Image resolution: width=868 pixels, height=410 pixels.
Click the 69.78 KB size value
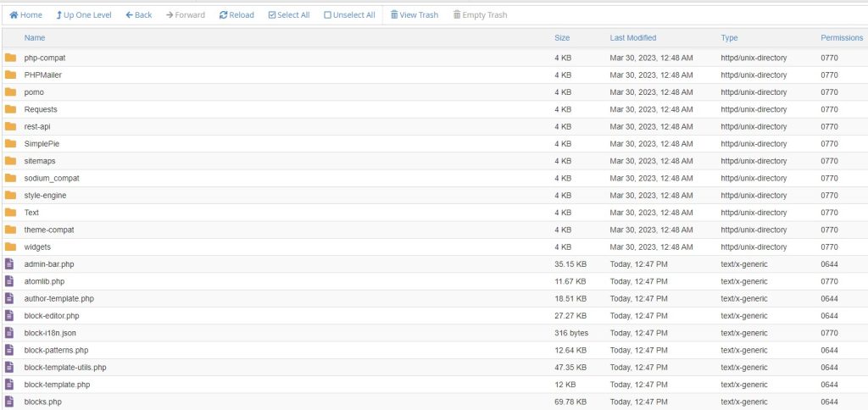[x=570, y=402]
